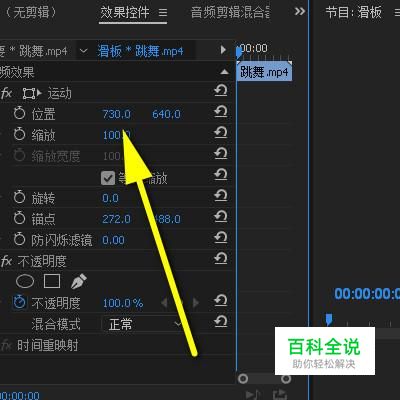400x400 pixels.
Task: Uncheck the 等比缩放 checkbox
Action: click(108, 178)
